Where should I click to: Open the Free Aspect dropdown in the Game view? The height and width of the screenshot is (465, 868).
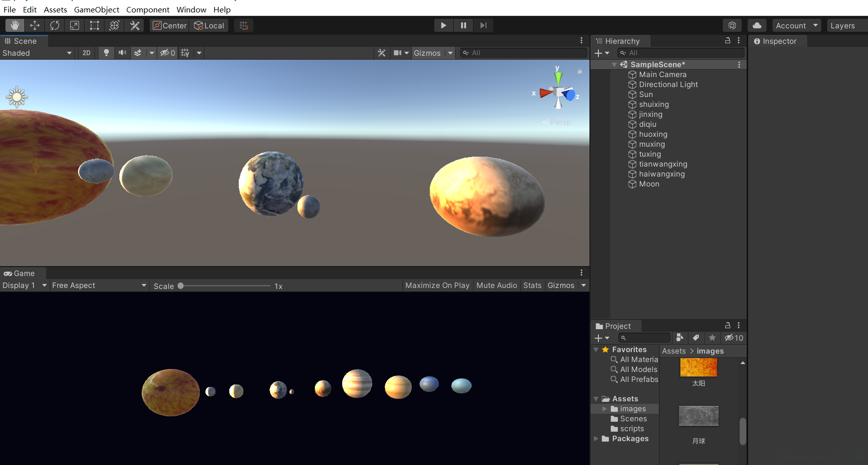(x=99, y=285)
